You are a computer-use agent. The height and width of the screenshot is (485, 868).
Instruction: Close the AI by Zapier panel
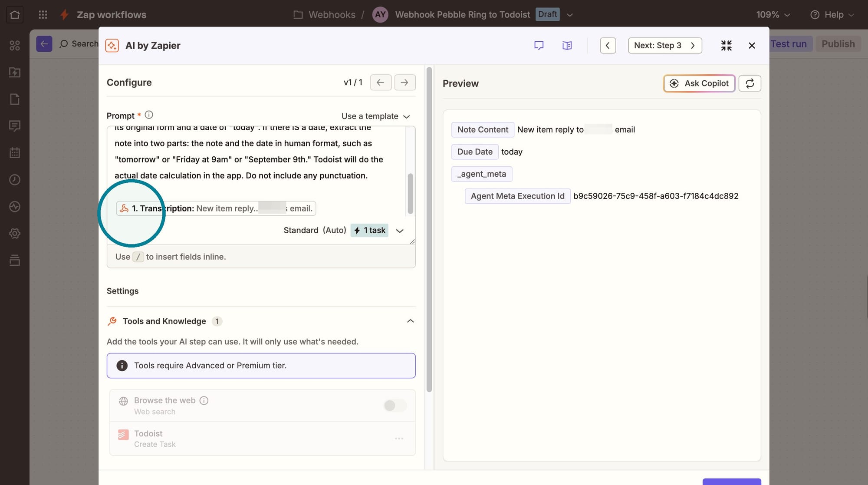pos(752,46)
